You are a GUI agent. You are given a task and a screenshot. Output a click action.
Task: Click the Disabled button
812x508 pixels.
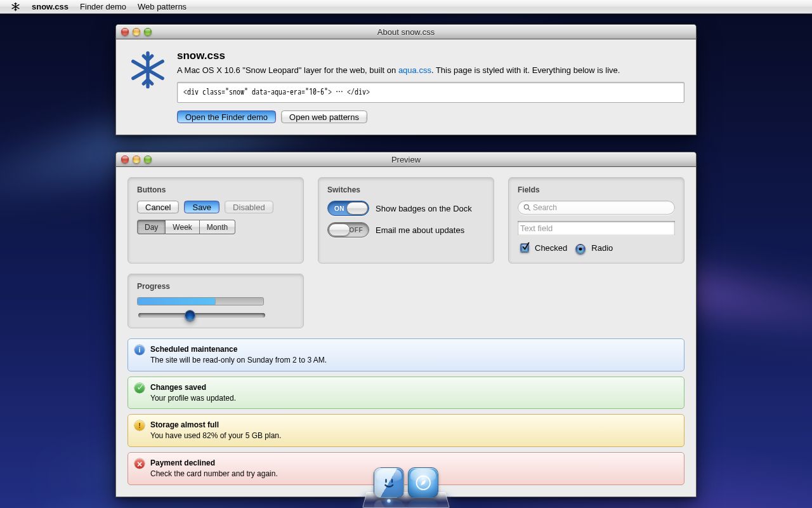pyautogui.click(x=249, y=207)
